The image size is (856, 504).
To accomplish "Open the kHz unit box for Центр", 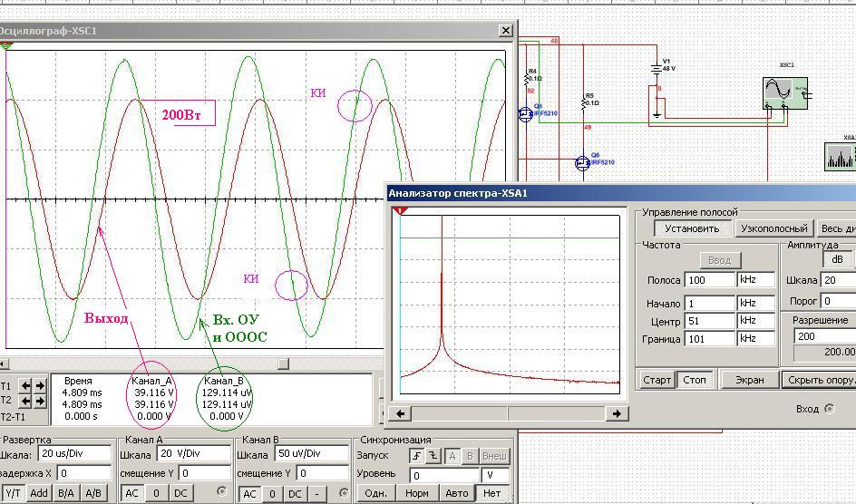I will [x=756, y=320].
